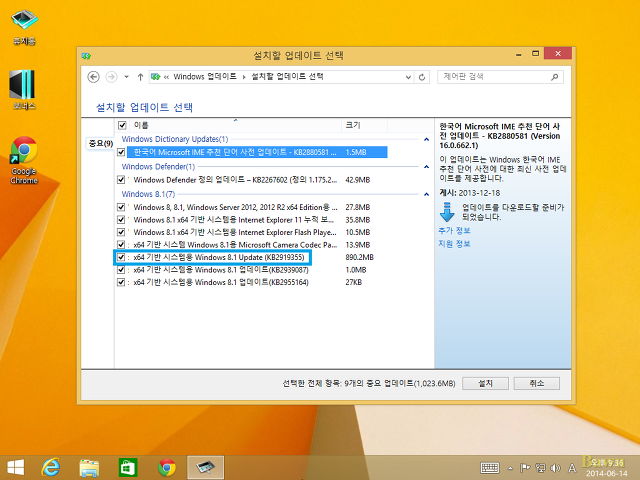The height and width of the screenshot is (480, 640).
Task: Select the KB2955164 update row
Action: pos(257,282)
